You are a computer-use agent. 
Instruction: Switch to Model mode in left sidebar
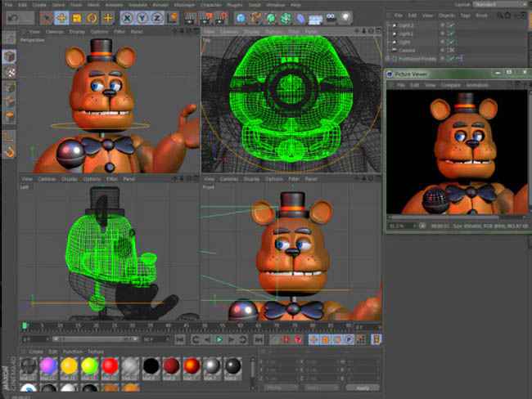(x=9, y=56)
